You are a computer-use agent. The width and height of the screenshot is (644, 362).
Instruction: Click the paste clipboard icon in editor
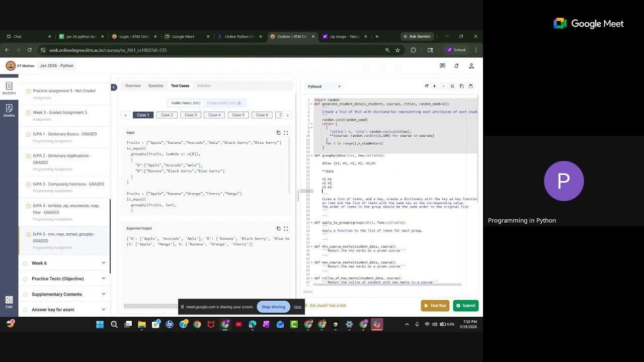point(470,86)
